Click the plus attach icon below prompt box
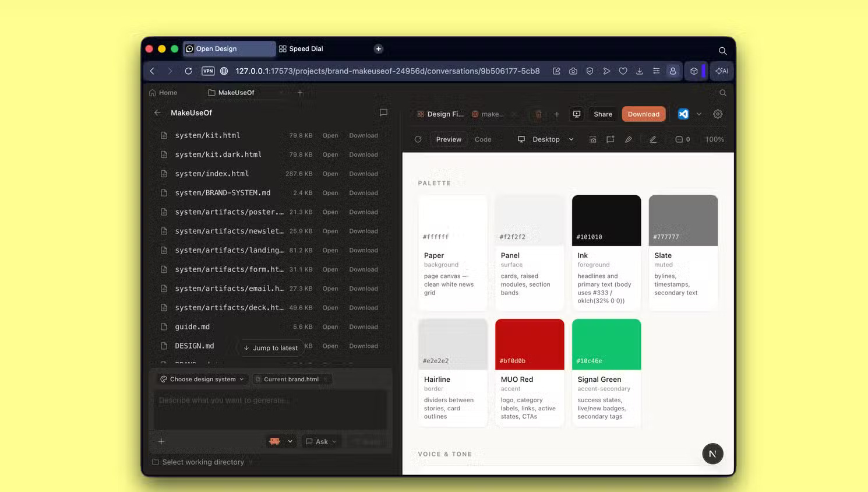 (x=161, y=441)
